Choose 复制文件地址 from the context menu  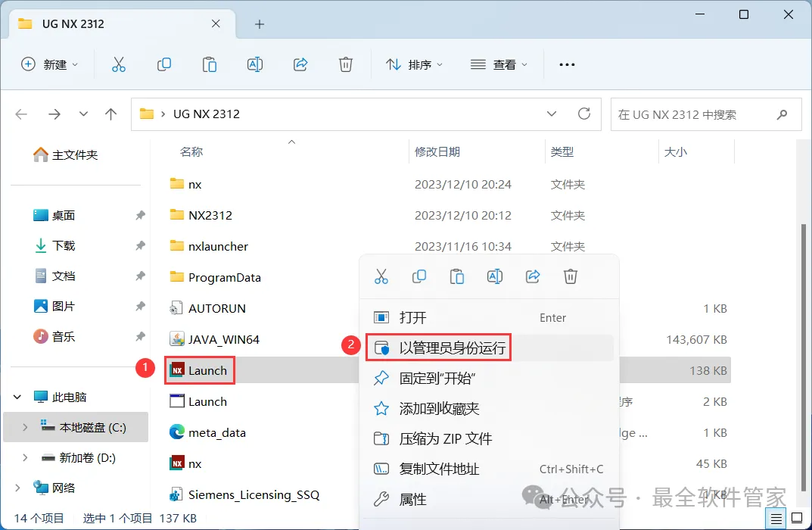click(x=490, y=469)
